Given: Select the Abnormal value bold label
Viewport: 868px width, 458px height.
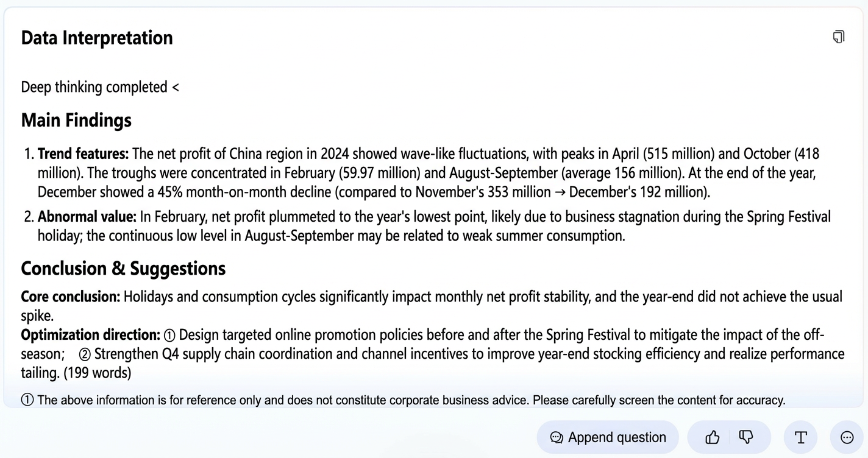Looking at the screenshot, I should click(87, 217).
